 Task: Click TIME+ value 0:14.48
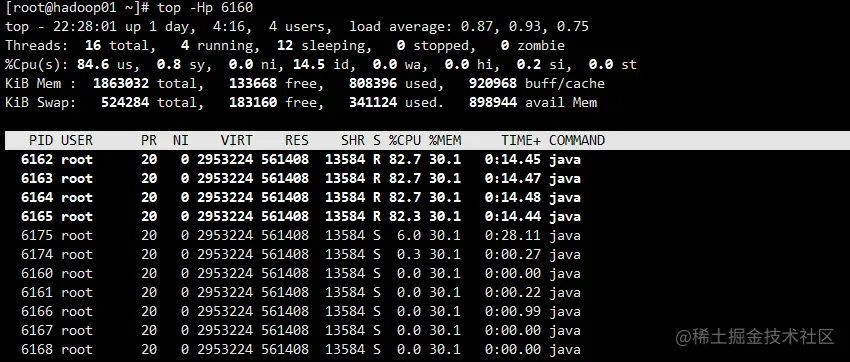point(513,197)
